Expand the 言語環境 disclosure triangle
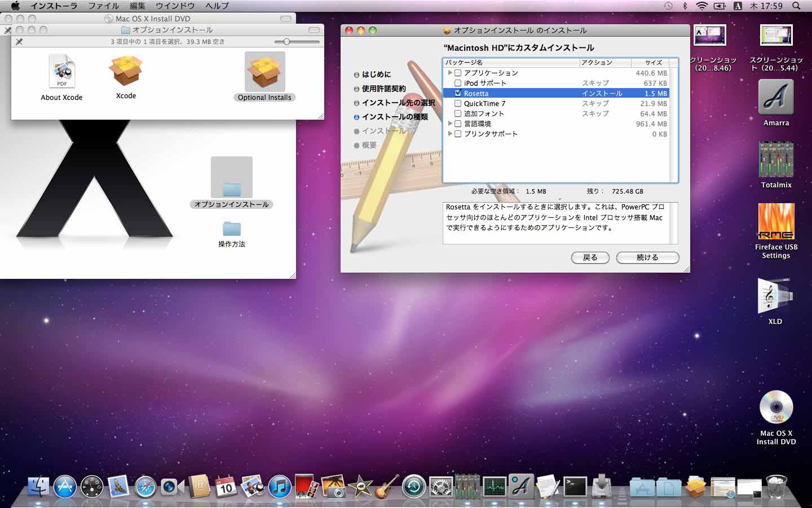Image resolution: width=812 pixels, height=508 pixels. point(449,124)
